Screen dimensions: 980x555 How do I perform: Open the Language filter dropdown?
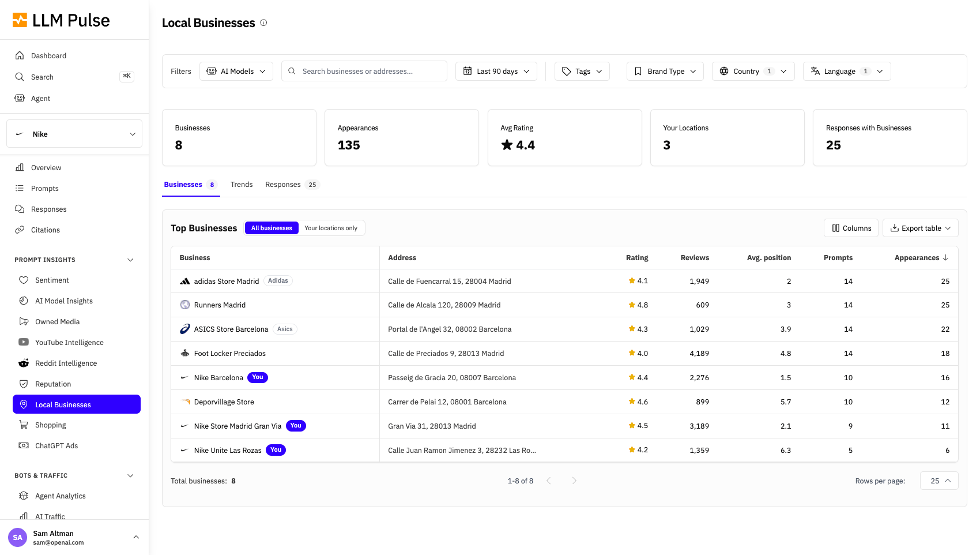[x=847, y=71]
